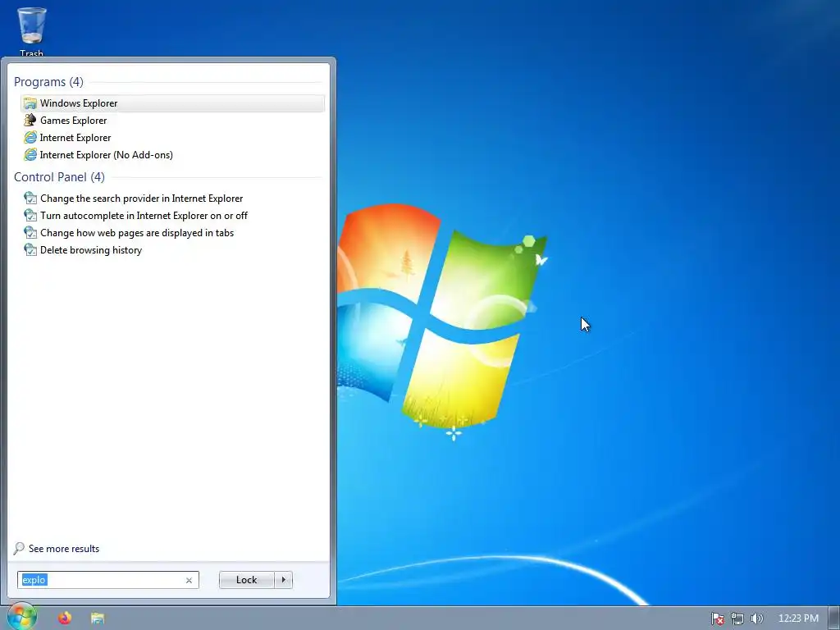Click the Windows Explorer folder icon
840x630 pixels.
30,103
